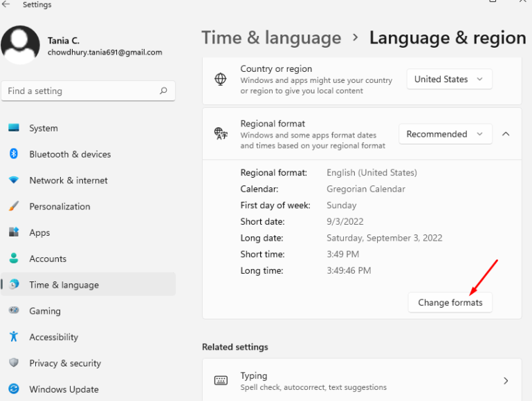
Task: Click the Accounts person icon
Action: [x=14, y=259]
